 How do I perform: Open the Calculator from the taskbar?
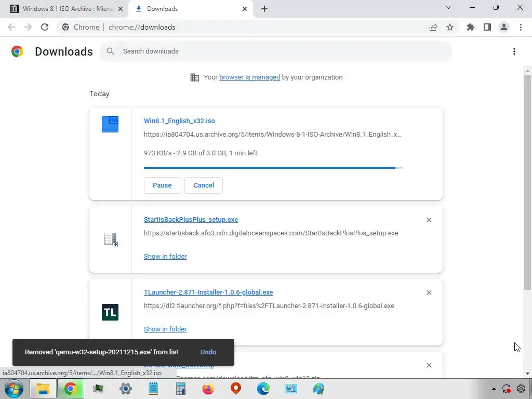(x=180, y=389)
